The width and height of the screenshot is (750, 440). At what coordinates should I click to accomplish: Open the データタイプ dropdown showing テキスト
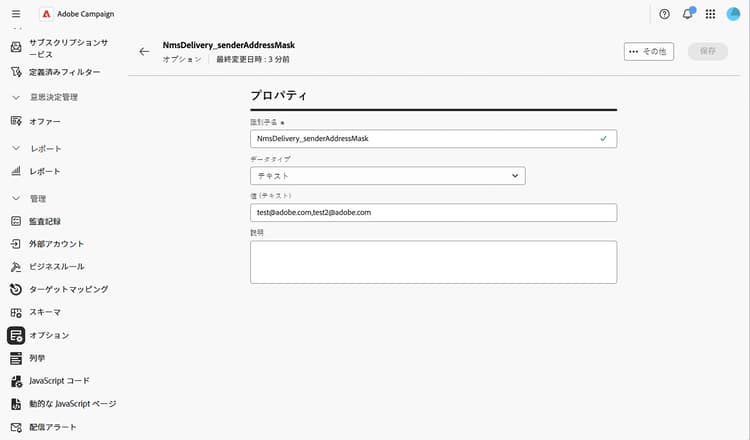tap(387, 176)
